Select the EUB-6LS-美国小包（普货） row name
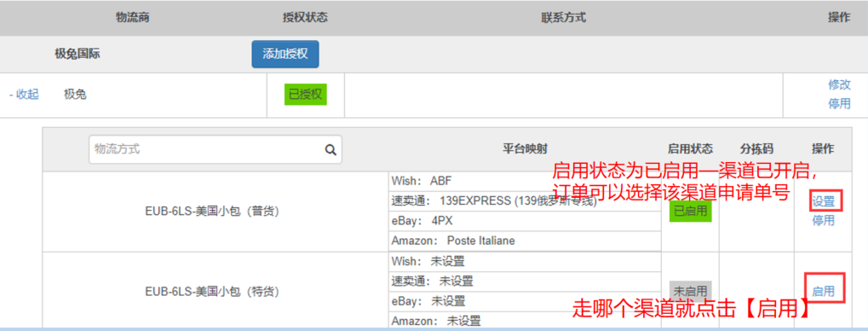This screenshot has height=331, width=868. point(213,212)
